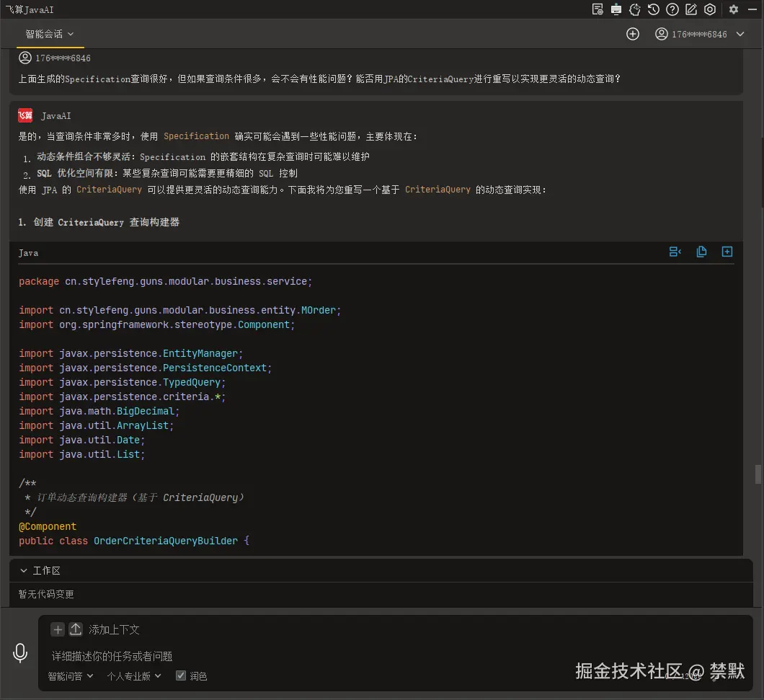764x700 pixels.
Task: Click the edit note pencil icon
Action: pyautogui.click(x=691, y=9)
